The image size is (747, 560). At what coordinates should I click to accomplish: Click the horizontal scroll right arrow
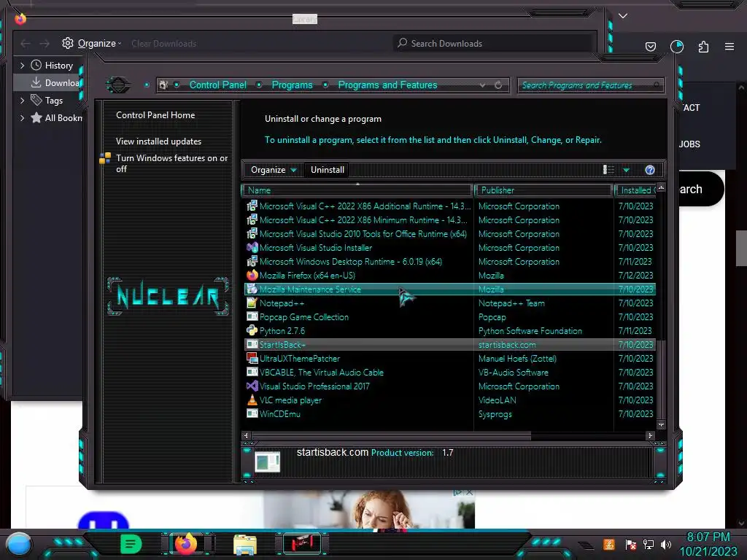(650, 435)
